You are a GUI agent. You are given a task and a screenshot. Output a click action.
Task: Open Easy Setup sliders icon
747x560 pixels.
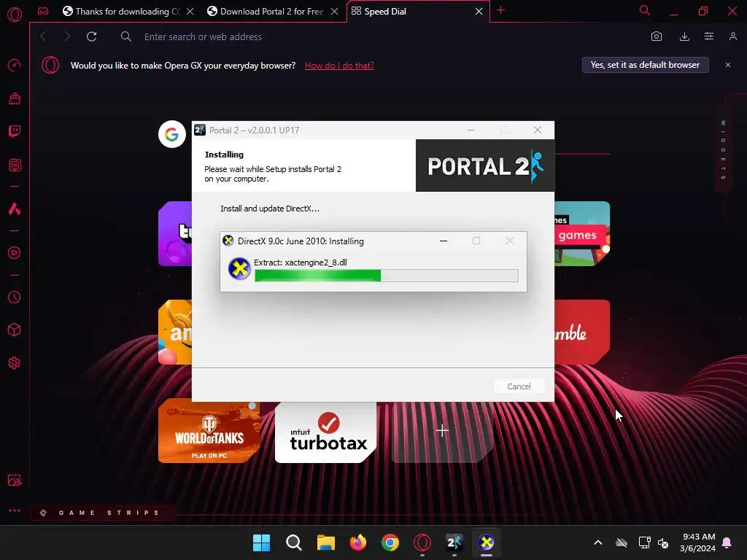[x=709, y=36]
